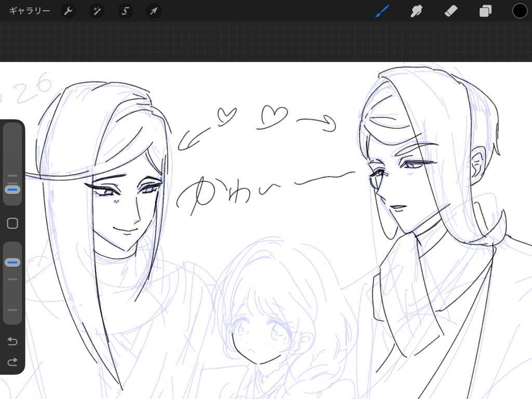The height and width of the screenshot is (399, 532).
Task: Activate the Transform arrow tool
Action: tap(154, 11)
